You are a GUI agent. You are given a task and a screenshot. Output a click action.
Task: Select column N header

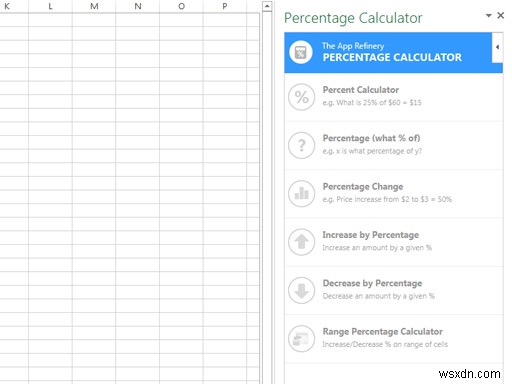(138, 6)
